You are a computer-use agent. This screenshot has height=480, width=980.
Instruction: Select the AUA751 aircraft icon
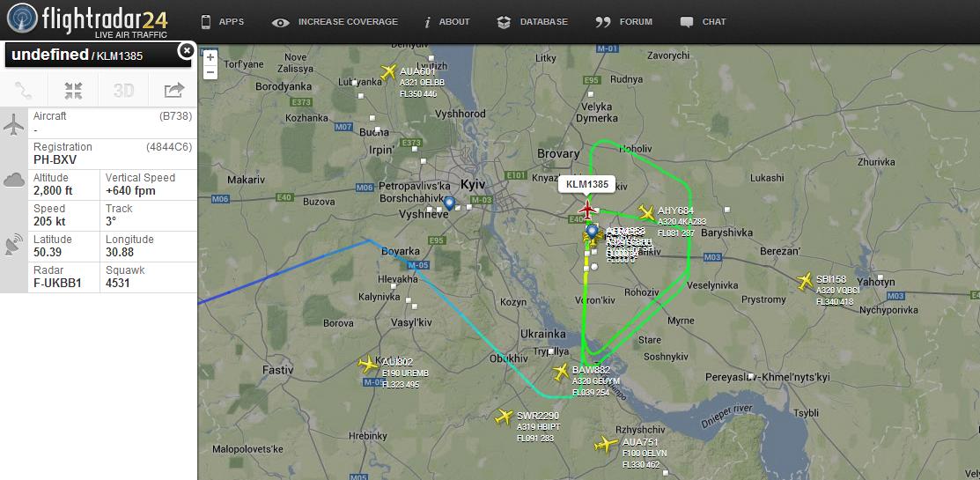click(606, 444)
